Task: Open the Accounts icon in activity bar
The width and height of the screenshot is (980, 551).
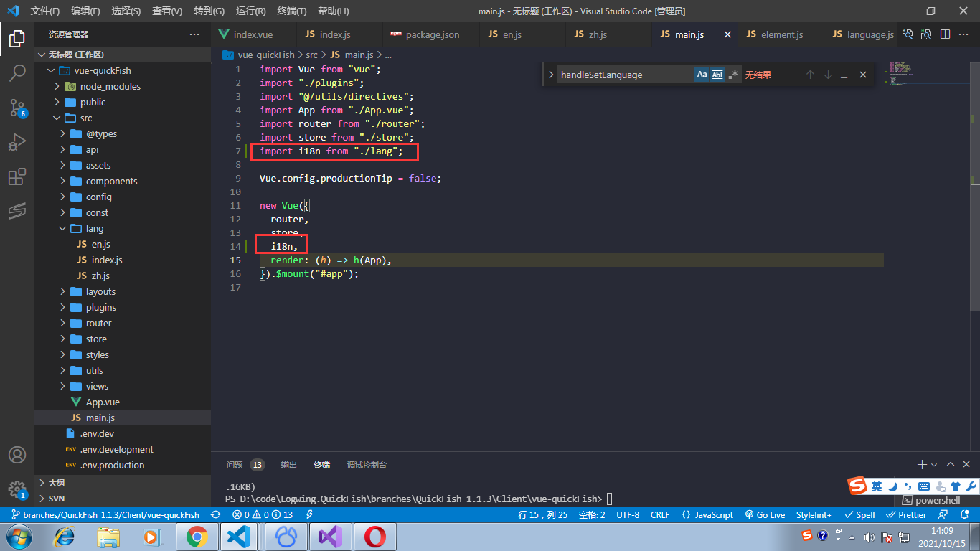Action: point(17,455)
